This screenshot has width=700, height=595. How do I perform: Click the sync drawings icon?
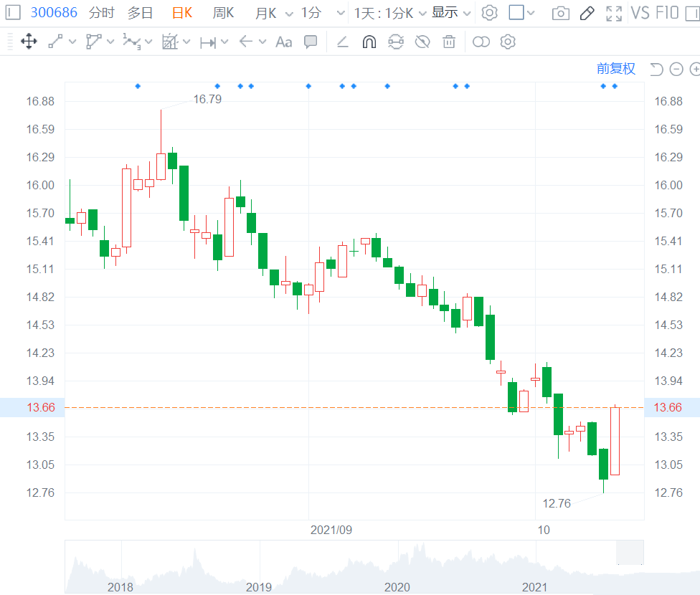click(x=395, y=42)
